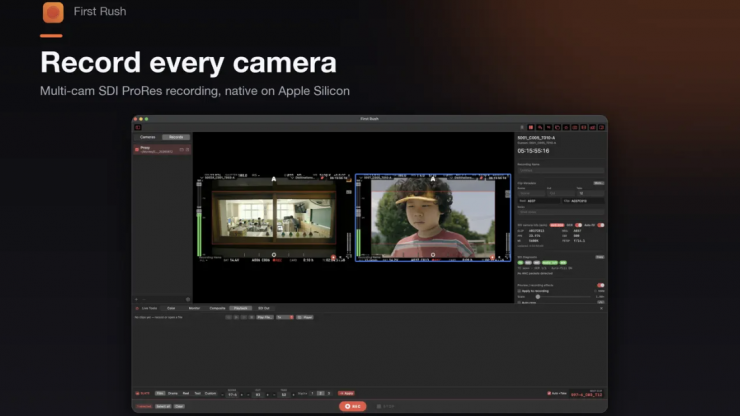The height and width of the screenshot is (416, 740).
Task: Select the Test slate preset
Action: coord(197,393)
